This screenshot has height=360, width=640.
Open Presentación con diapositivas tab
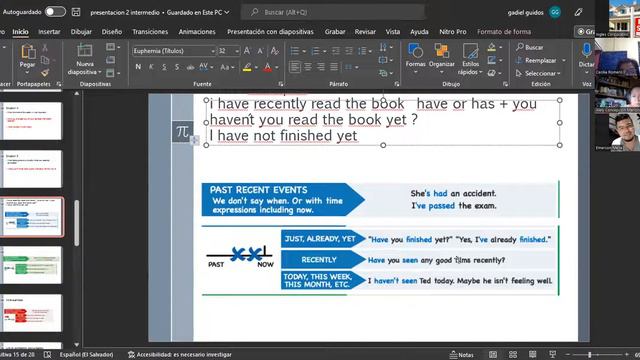point(270,31)
